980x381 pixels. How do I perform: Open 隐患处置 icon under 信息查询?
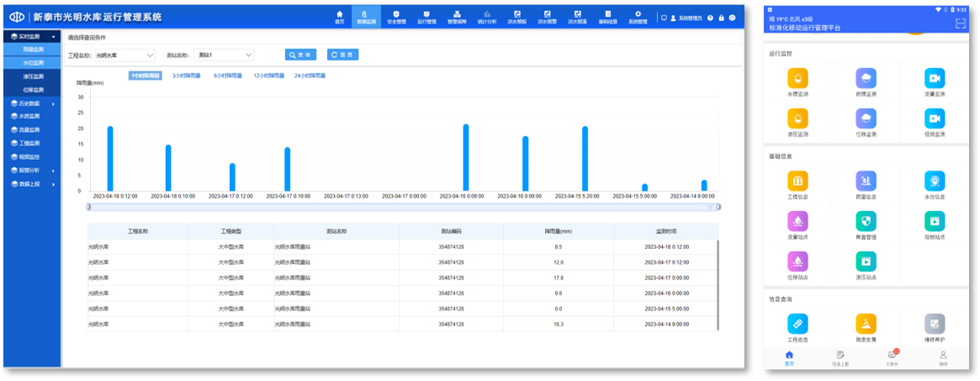click(866, 324)
